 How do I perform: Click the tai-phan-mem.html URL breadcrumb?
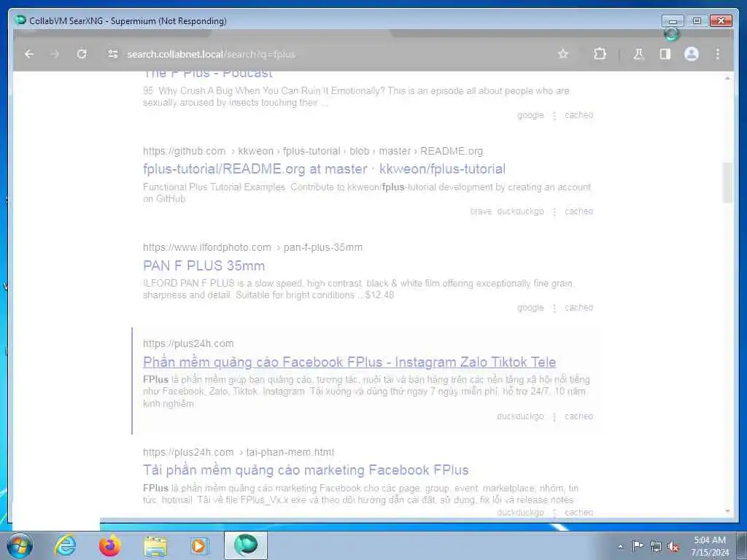point(290,452)
